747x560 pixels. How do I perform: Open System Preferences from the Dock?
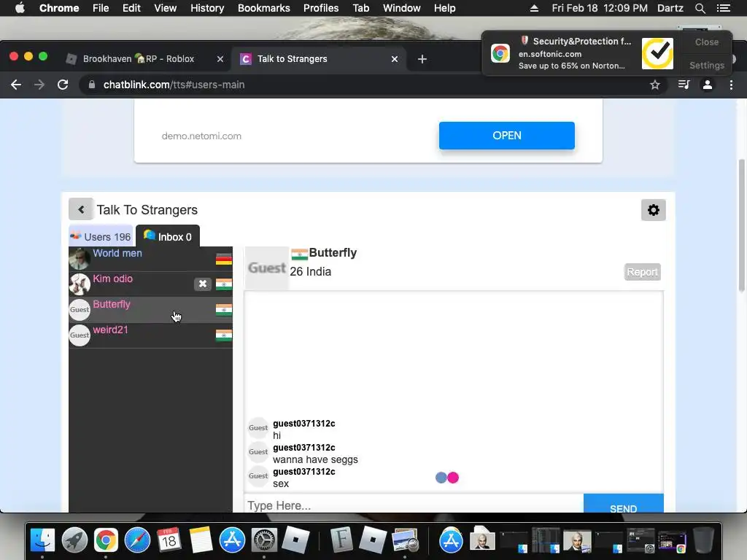(264, 540)
